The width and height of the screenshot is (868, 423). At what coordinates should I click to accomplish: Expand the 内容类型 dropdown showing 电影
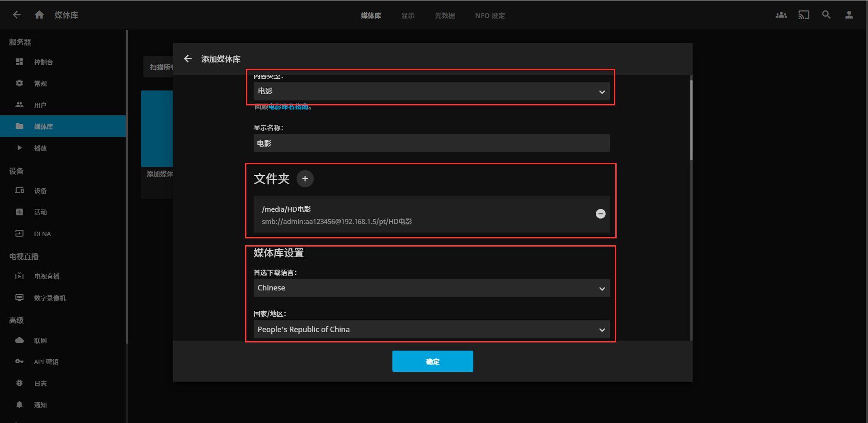point(431,91)
